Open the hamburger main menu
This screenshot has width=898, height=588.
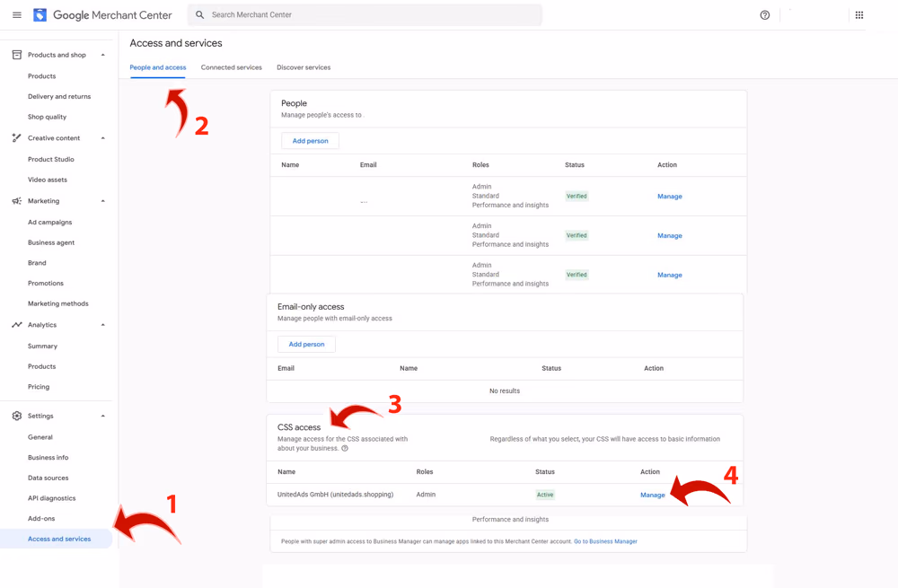(17, 15)
